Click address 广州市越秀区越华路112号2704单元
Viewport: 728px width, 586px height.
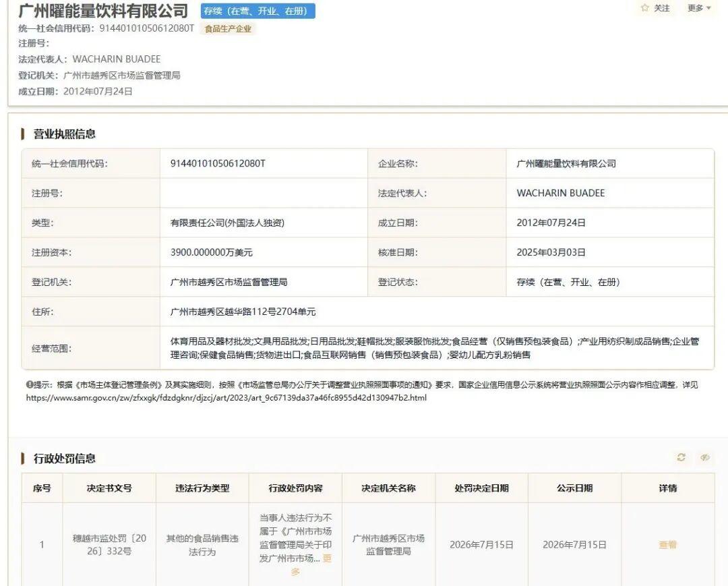(243, 312)
